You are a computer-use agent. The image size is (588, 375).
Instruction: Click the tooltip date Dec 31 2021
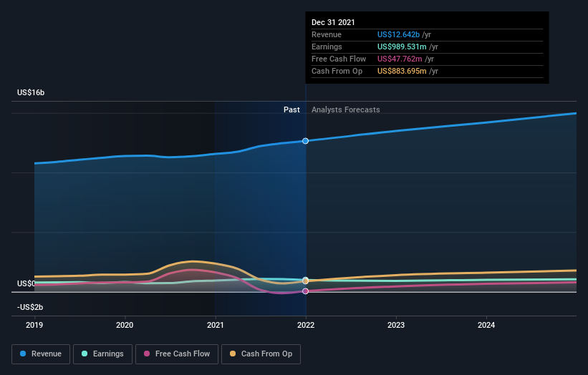[333, 22]
